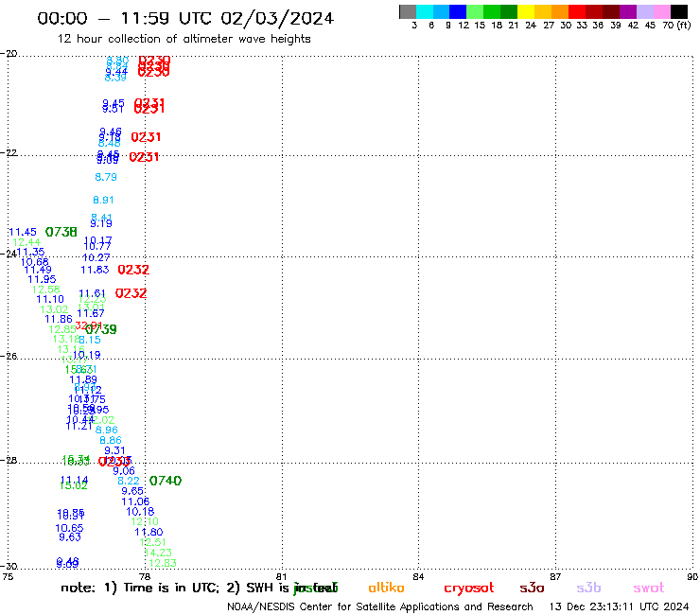700x615 pixels.
Task: Click the light green 12-15 ft swatch
Action: point(475,12)
